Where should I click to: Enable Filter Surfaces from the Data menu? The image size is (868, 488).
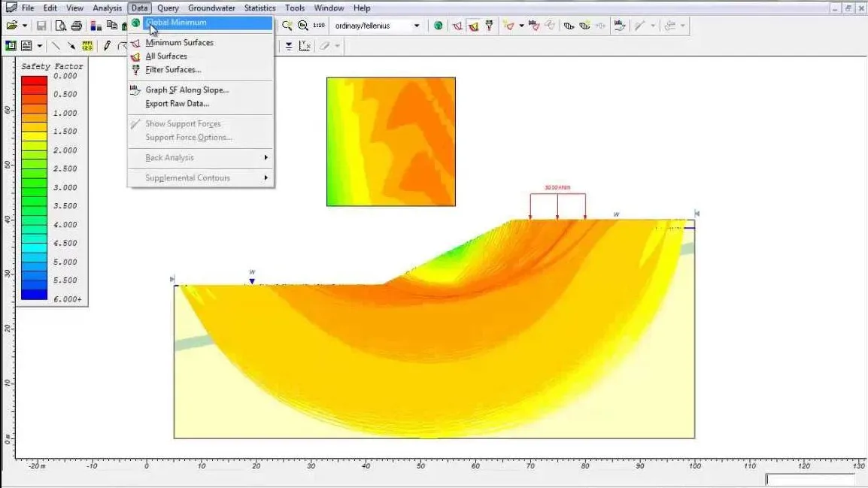[168, 69]
